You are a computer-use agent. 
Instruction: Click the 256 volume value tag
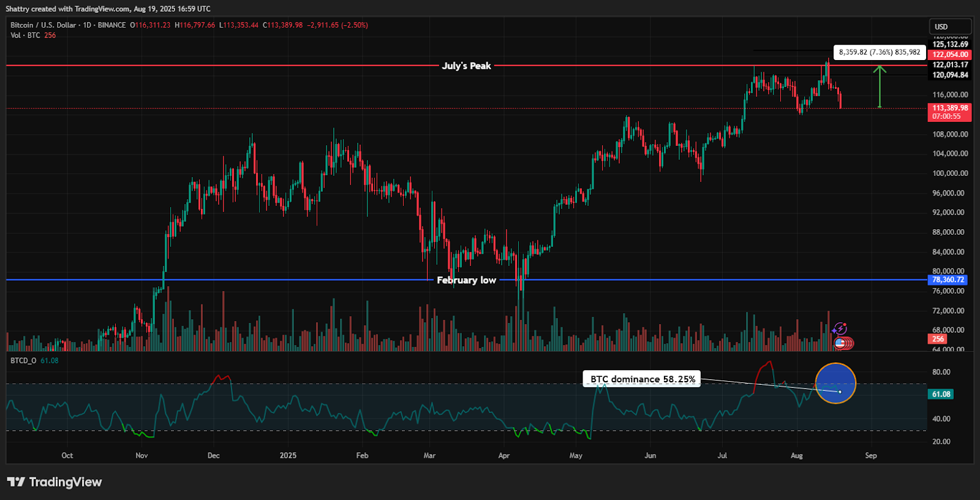coord(938,339)
